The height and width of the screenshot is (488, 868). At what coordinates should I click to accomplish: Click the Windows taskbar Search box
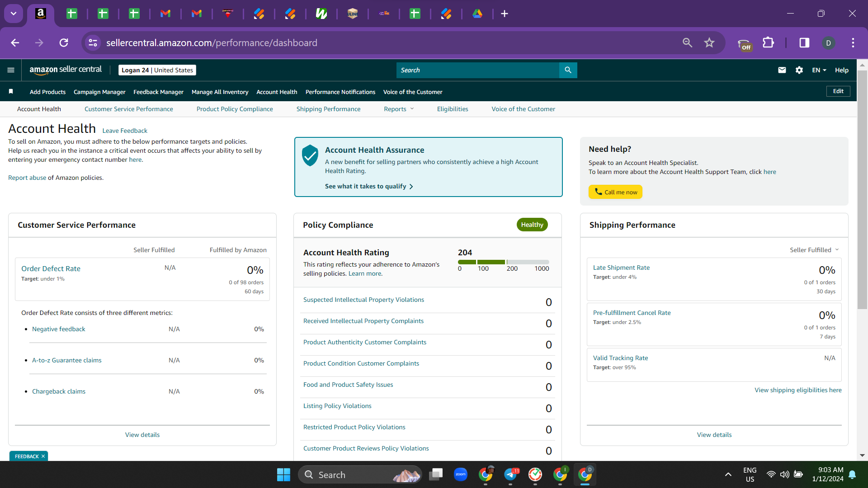tap(360, 474)
